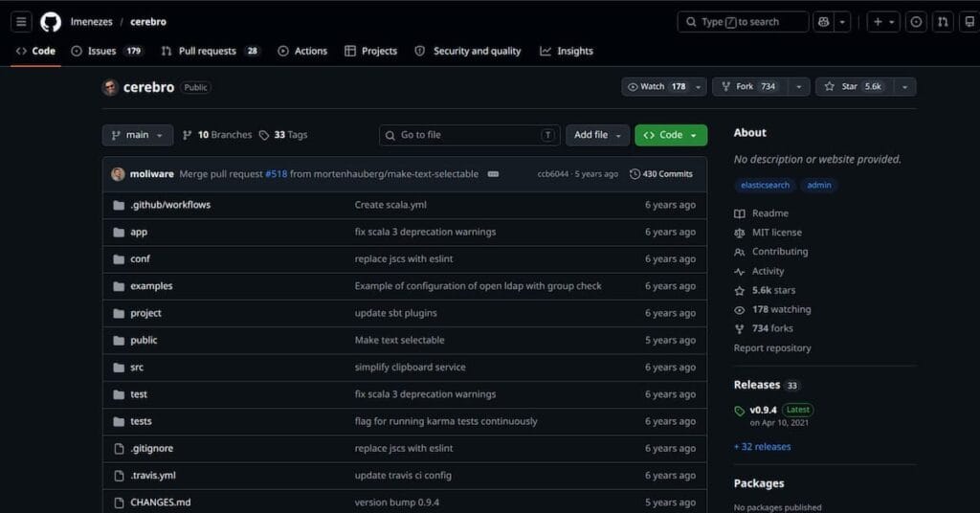Open the project folder
Viewport: 980px width, 513px height.
pyautogui.click(x=145, y=313)
